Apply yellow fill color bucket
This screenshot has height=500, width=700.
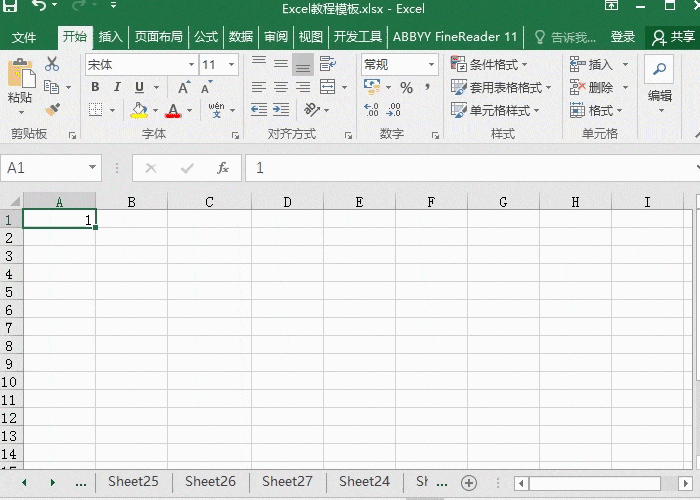point(139,110)
